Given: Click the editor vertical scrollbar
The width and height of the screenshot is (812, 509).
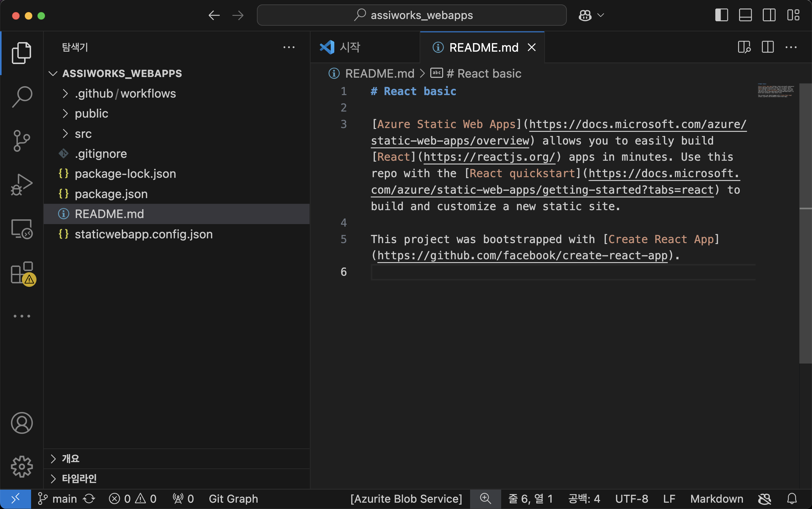Looking at the screenshot, I should coord(805,222).
